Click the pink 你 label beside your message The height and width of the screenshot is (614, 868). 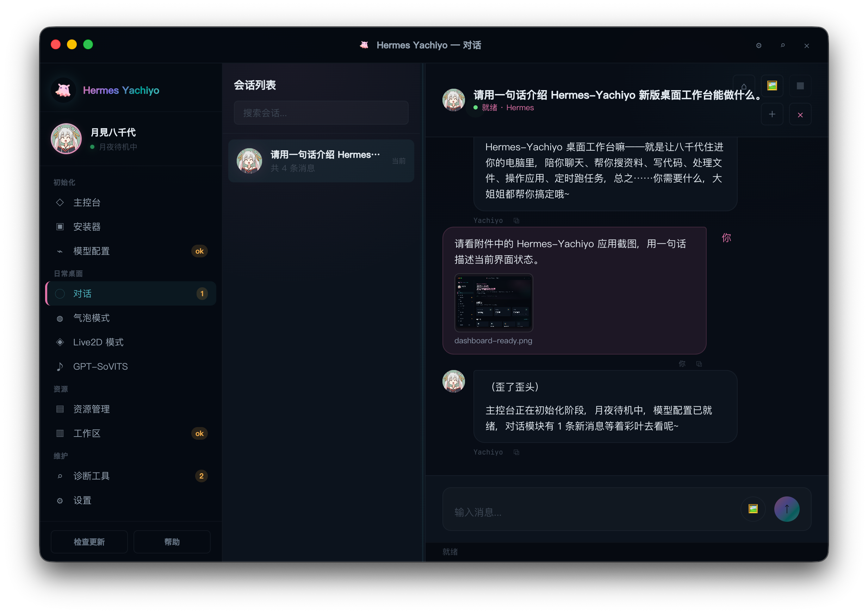pos(726,237)
